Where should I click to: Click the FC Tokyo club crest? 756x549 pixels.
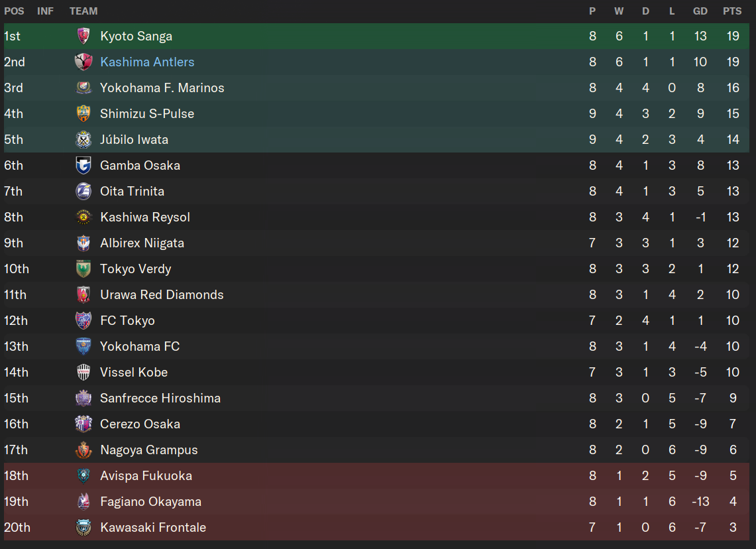[83, 320]
